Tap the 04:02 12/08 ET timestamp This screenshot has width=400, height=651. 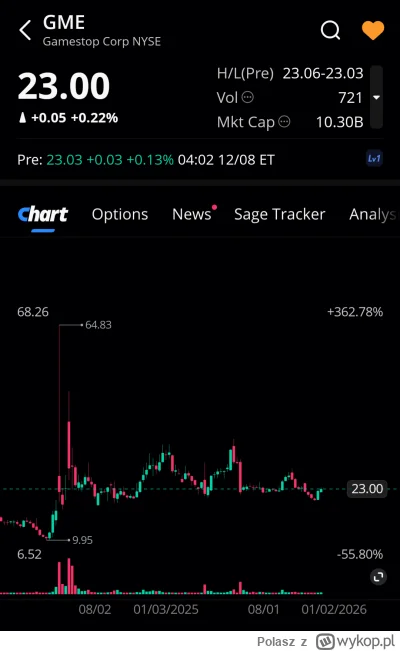click(x=226, y=160)
